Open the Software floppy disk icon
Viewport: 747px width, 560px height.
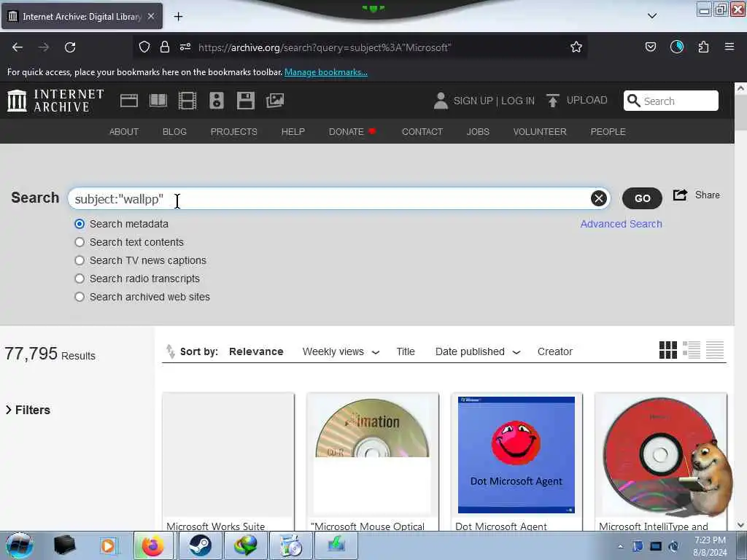pos(246,101)
